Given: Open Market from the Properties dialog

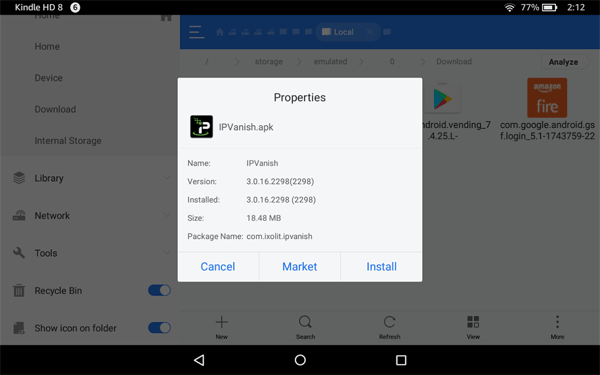Looking at the screenshot, I should click(300, 267).
